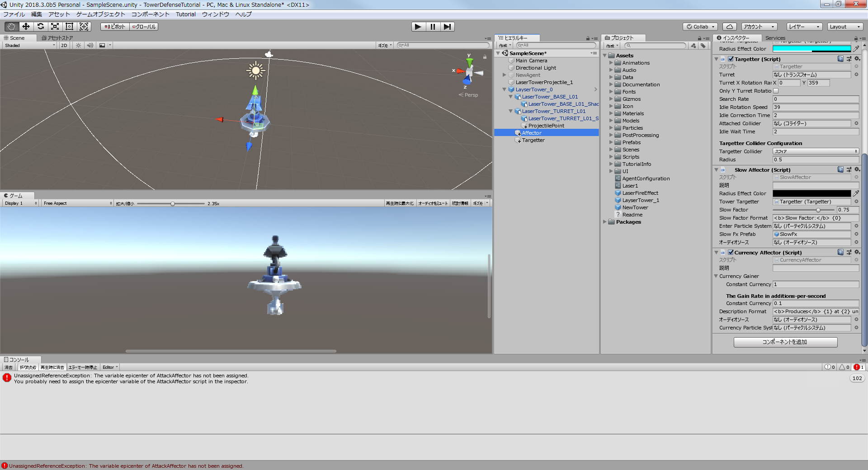Expand the Scripts folder
Screen dimensions: 868x470
[x=611, y=157]
